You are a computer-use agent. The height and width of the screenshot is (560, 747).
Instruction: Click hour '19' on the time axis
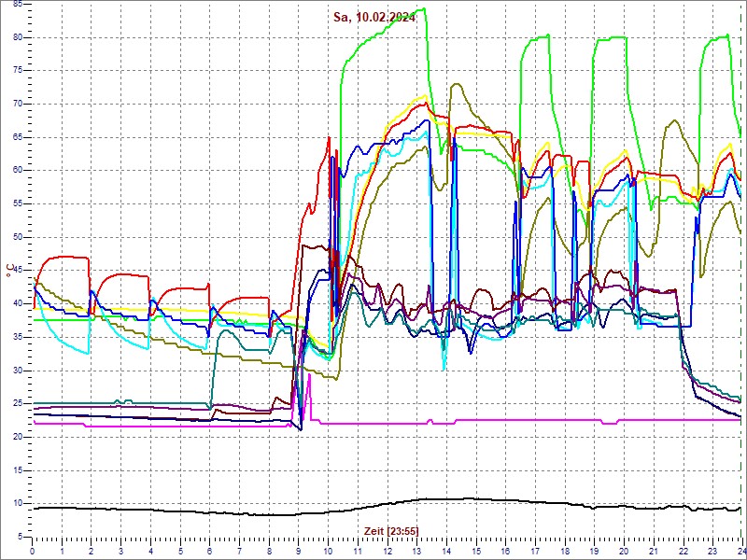594,551
